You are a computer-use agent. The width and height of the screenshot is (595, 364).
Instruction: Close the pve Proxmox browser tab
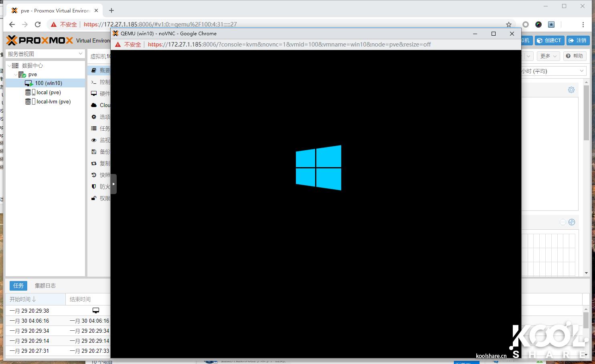click(x=96, y=10)
